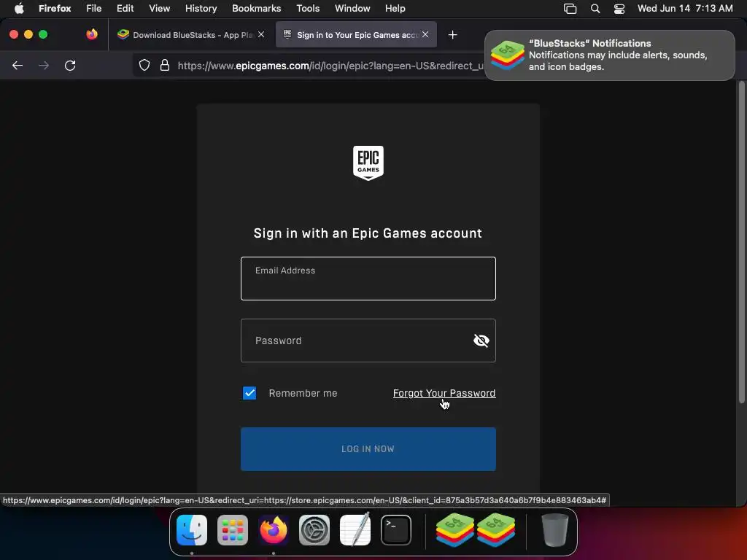Open Spotlight search in menu bar

tap(595, 8)
